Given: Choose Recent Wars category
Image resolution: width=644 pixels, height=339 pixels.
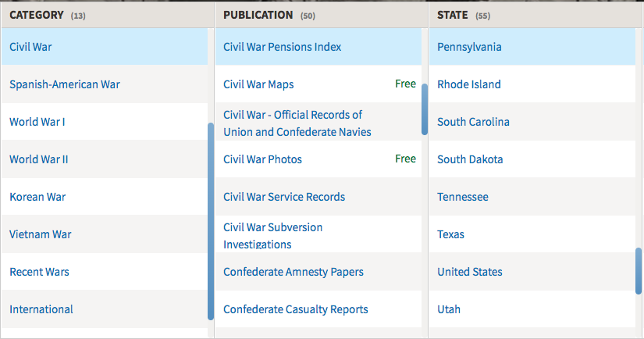Looking at the screenshot, I should click(105, 272).
